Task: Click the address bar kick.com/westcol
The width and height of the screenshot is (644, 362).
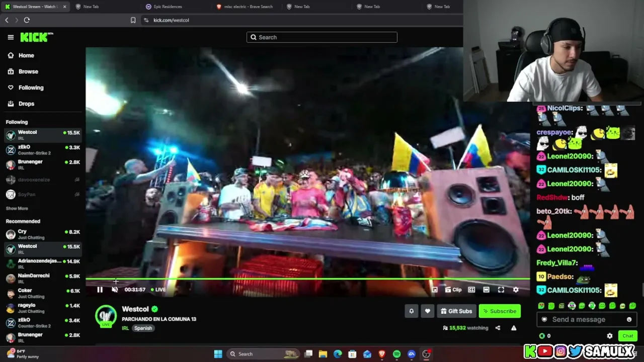Action: pyautogui.click(x=171, y=20)
